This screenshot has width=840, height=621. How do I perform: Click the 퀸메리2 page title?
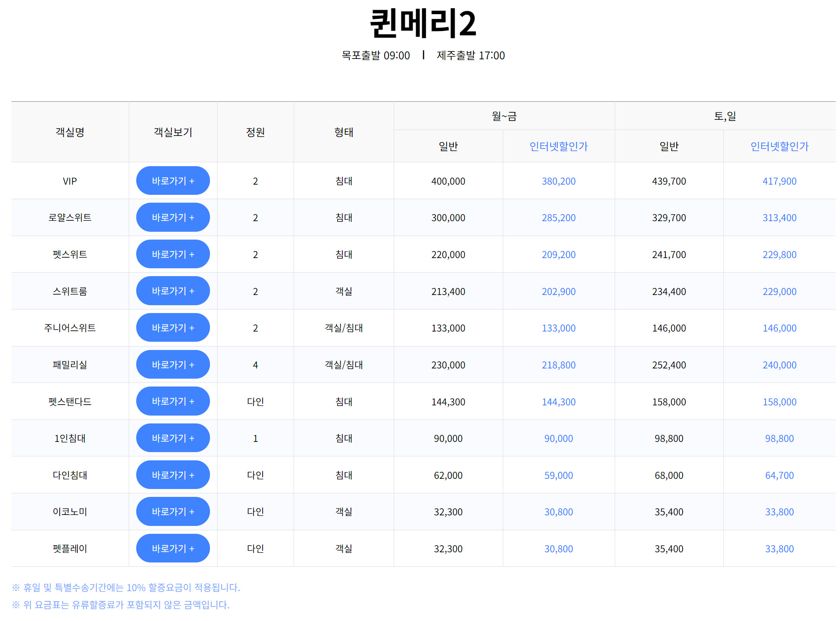423,24
